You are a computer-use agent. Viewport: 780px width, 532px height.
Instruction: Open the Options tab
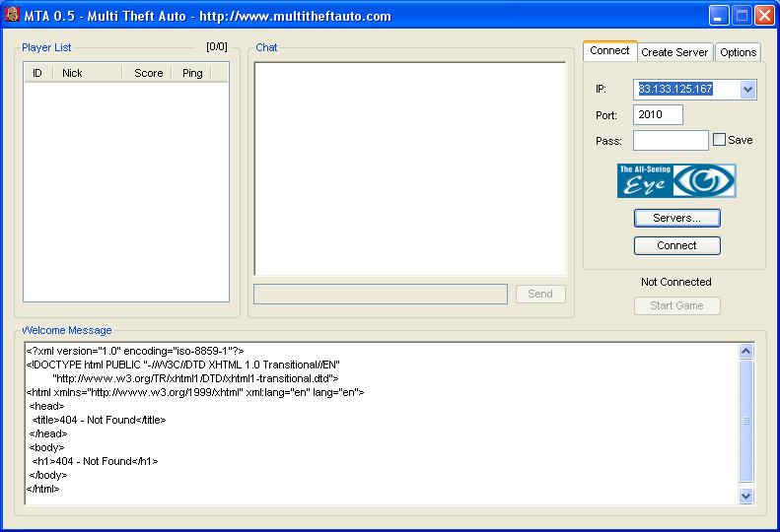[x=738, y=52]
